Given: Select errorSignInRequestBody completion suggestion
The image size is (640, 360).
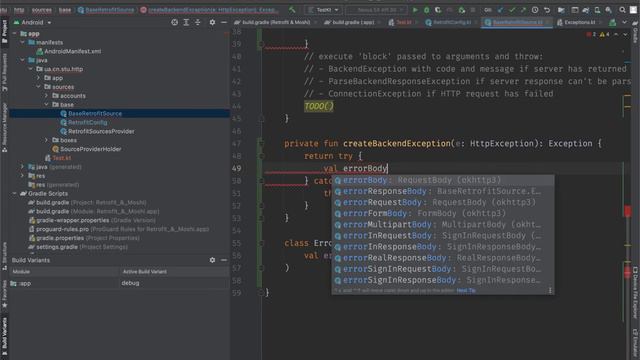Looking at the screenshot, I should coord(442,269).
